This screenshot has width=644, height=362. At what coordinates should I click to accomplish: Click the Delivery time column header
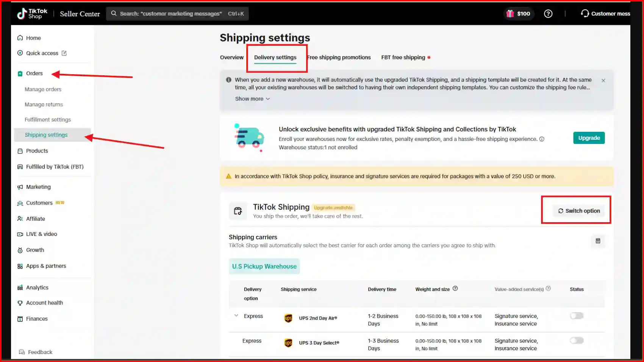tap(382, 289)
